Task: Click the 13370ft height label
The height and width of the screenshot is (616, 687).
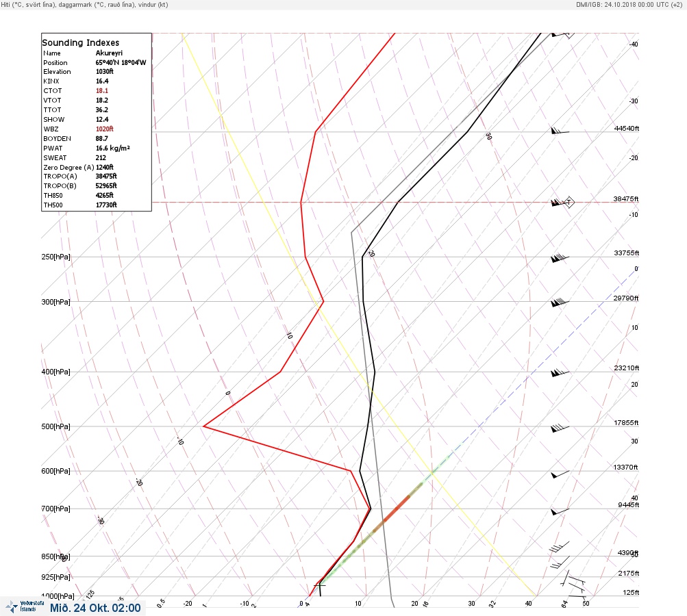Action: click(x=625, y=467)
